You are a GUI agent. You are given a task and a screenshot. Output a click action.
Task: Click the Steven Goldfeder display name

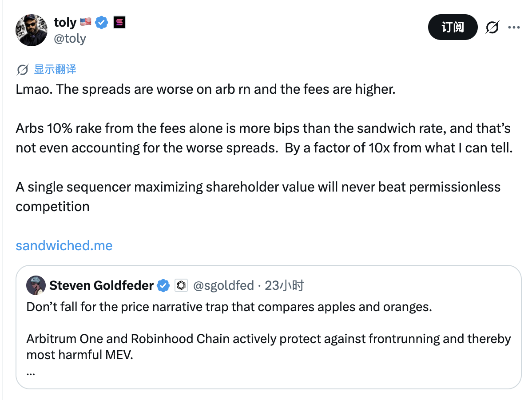pyautogui.click(x=101, y=286)
